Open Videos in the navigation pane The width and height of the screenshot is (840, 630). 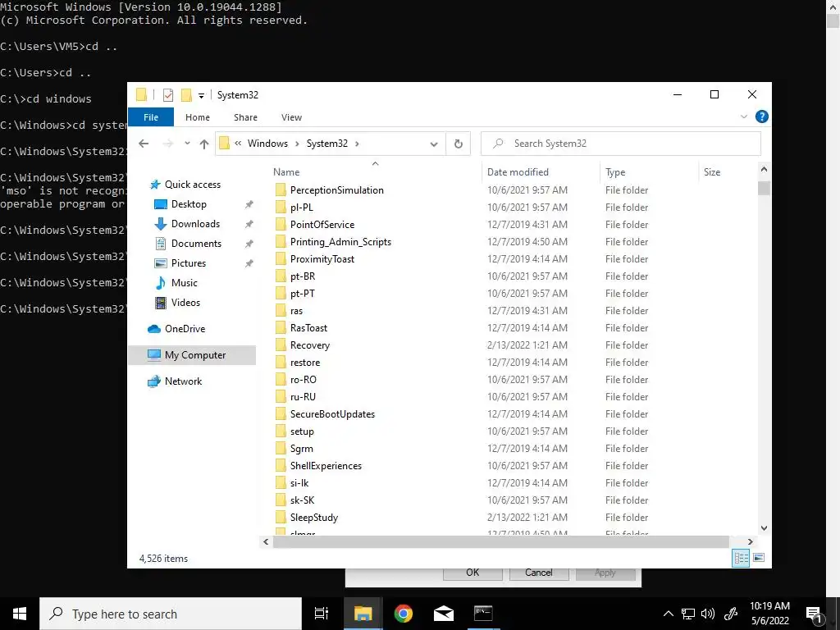pos(185,303)
